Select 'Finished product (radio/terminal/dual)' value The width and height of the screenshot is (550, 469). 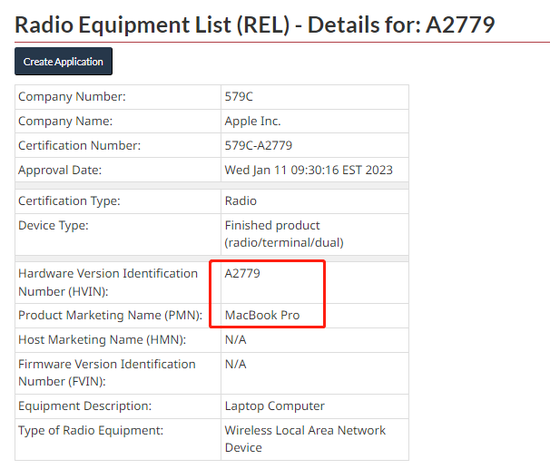[x=284, y=234]
